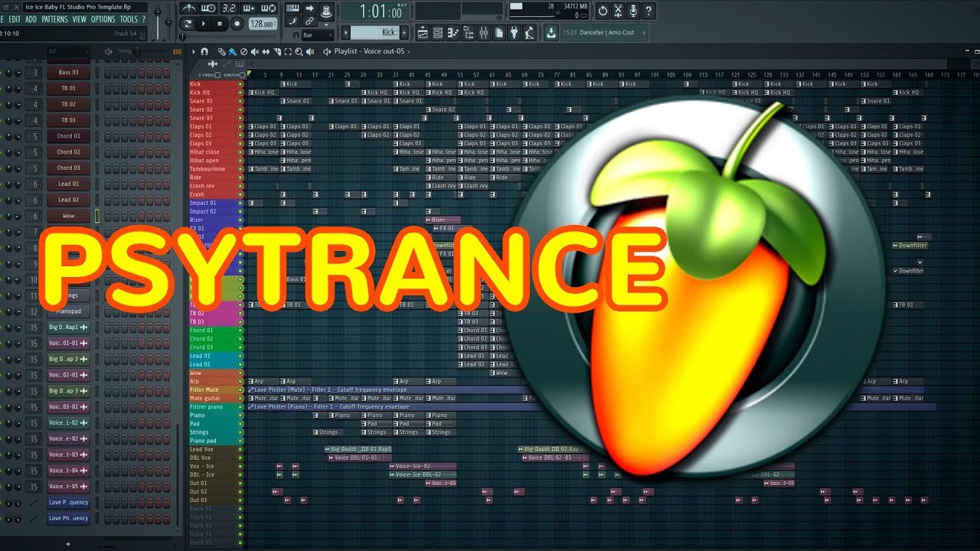980x551 pixels.
Task: Mute the Strings playlist track
Action: click(240, 432)
